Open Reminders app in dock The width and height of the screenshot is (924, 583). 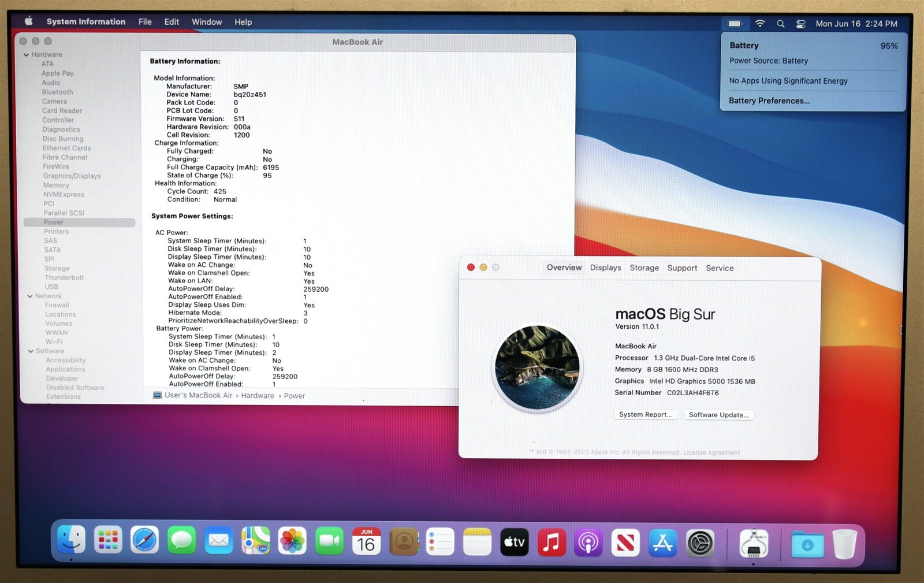(x=440, y=542)
